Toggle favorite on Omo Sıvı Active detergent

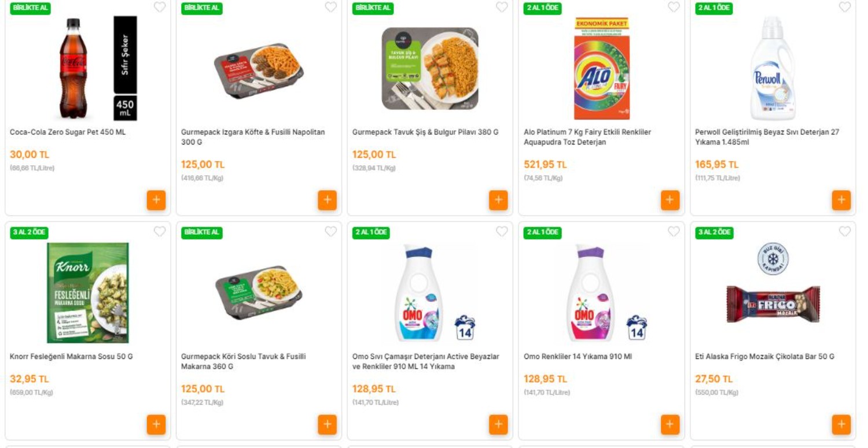(x=502, y=231)
